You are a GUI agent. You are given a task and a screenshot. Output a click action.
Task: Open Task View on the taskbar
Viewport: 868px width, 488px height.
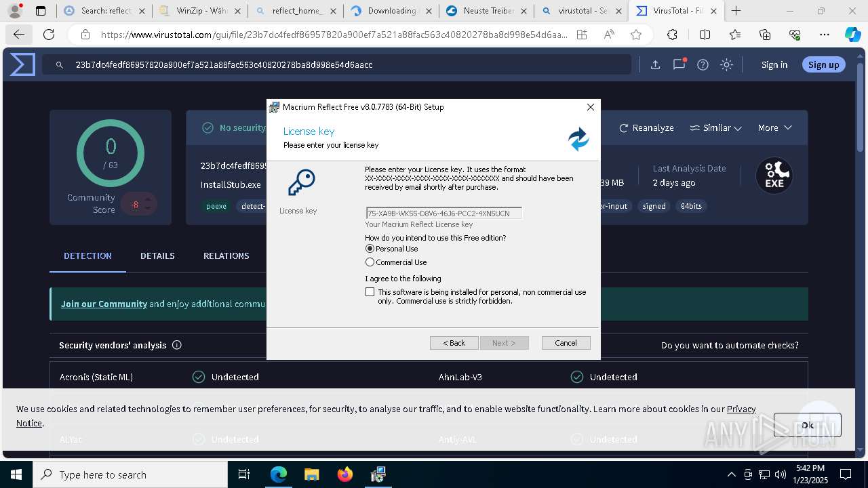click(244, 474)
